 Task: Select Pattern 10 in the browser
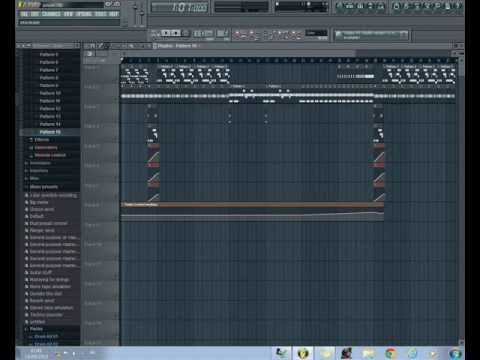coord(50,93)
